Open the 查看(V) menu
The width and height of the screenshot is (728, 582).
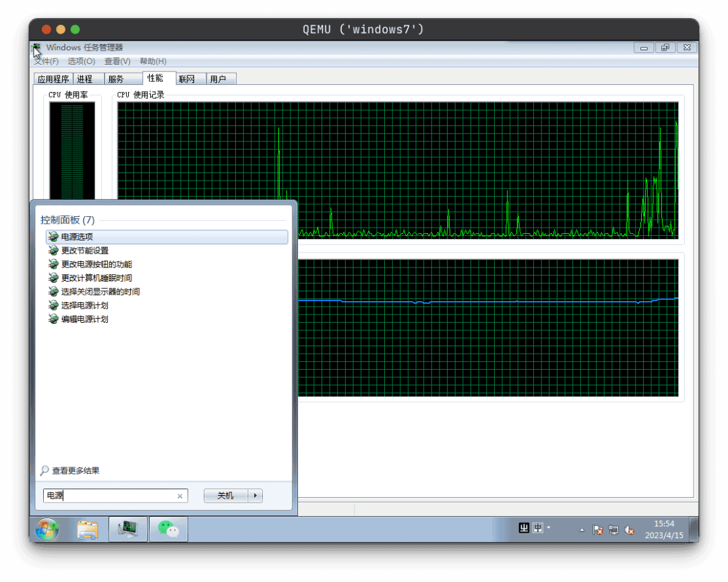[x=117, y=61]
